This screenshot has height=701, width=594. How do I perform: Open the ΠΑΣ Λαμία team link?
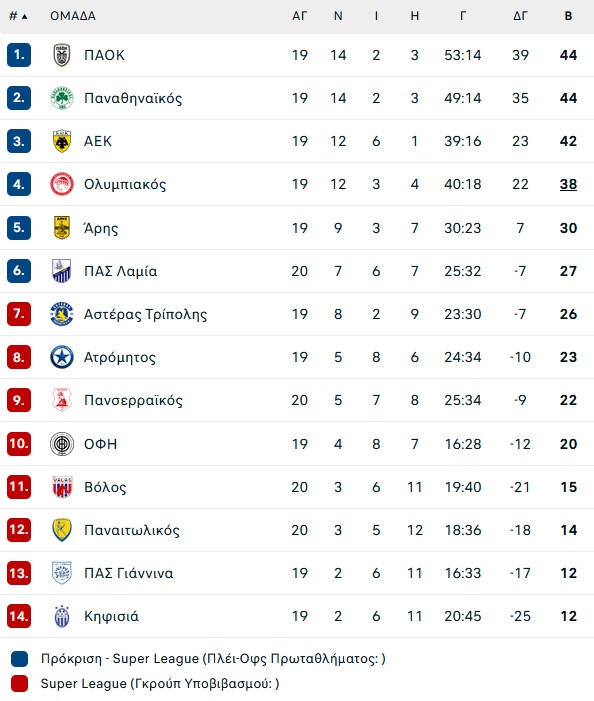121,271
